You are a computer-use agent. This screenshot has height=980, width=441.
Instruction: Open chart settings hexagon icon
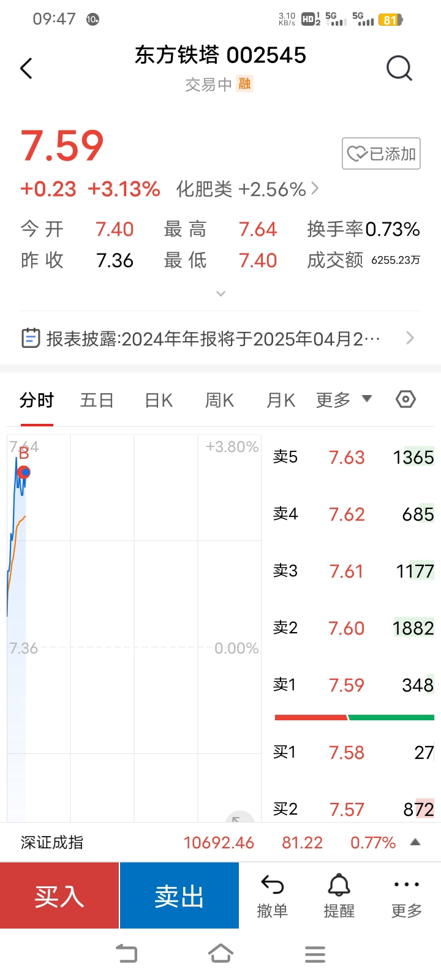[x=405, y=399]
